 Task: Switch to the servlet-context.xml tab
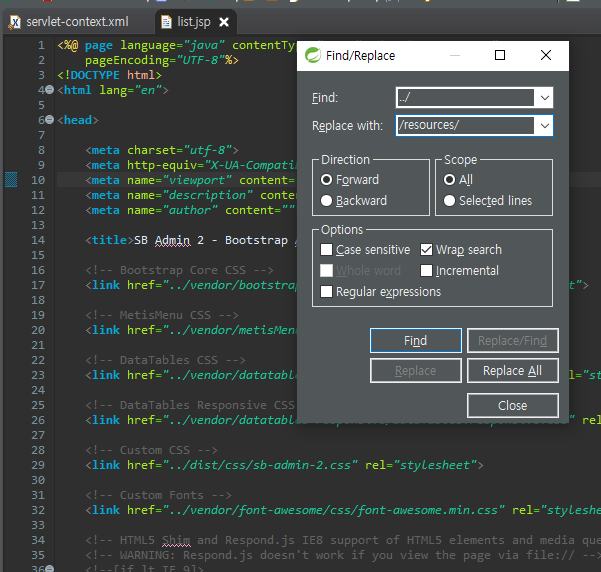[77, 22]
